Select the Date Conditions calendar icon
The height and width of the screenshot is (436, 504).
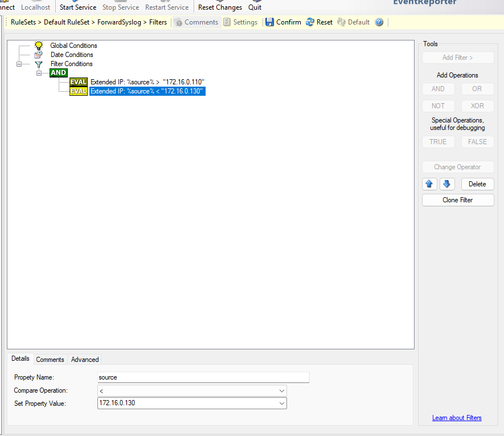coord(38,55)
